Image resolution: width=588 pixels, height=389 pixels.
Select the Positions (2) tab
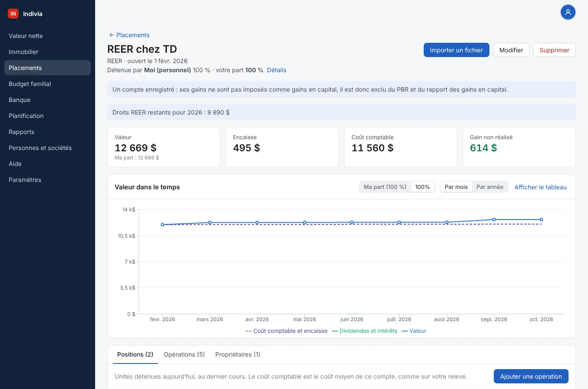pyautogui.click(x=135, y=354)
